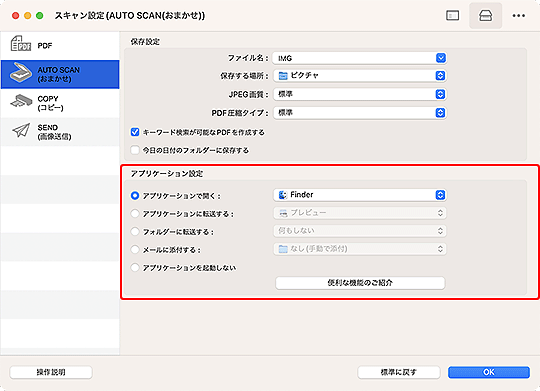This screenshot has height=391, width=540.
Task: Enable キーワード検索が可能なPDFを作成する checkbox
Action: coord(135,132)
